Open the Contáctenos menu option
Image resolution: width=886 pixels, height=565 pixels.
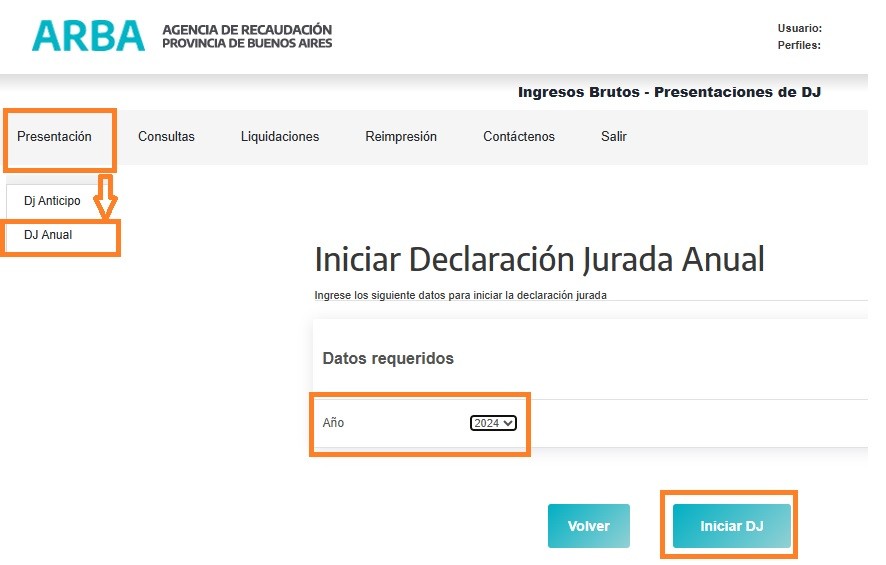[518, 137]
